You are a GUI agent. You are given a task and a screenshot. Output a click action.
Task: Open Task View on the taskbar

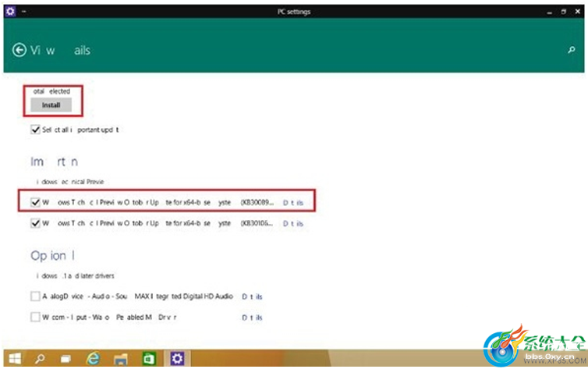(x=66, y=360)
